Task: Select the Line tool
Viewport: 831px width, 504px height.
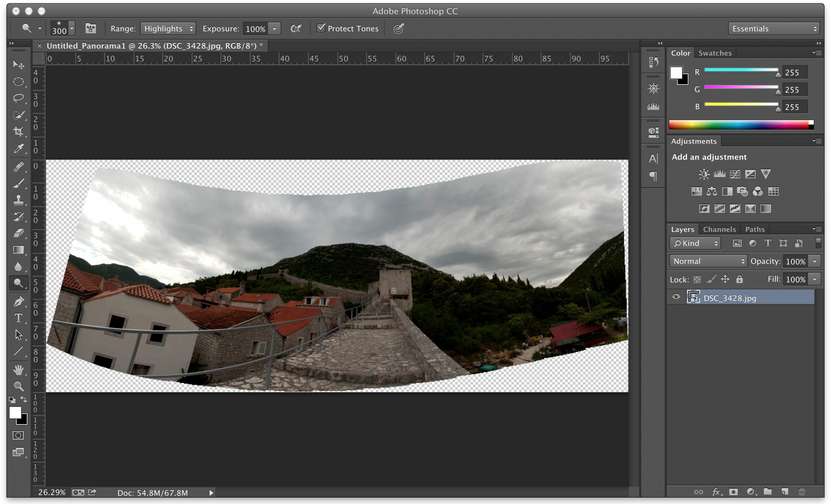Action: [x=19, y=351]
